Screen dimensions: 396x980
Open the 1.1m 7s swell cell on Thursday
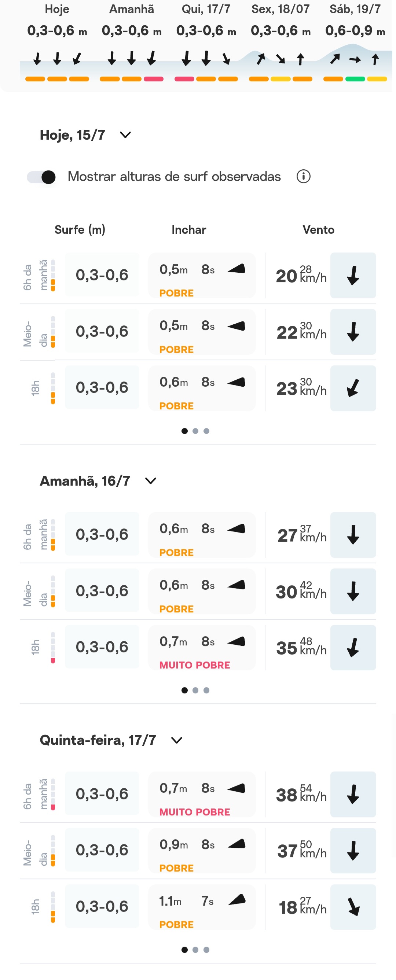point(201,907)
